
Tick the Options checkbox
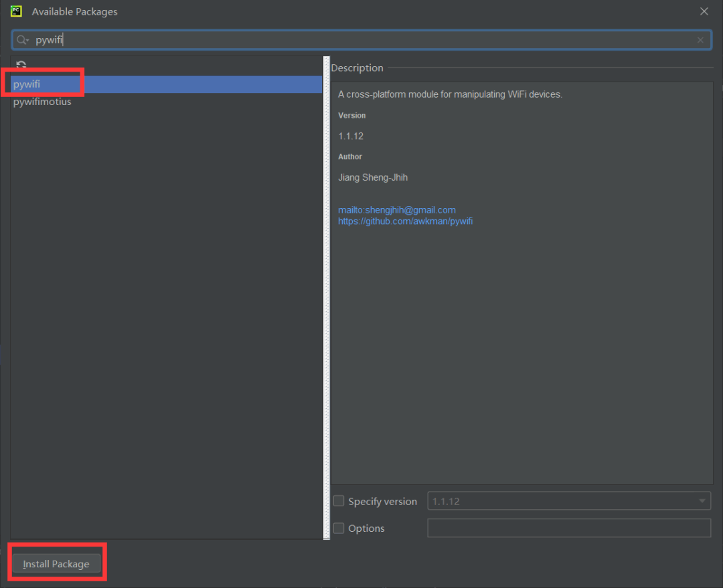pos(339,528)
